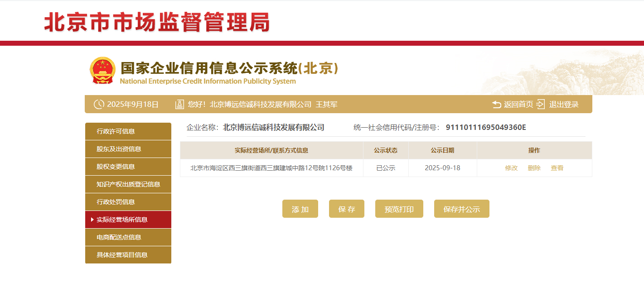Click the address cell 北京市海淀区西三旗街道
The image size is (644, 287).
[x=271, y=168]
